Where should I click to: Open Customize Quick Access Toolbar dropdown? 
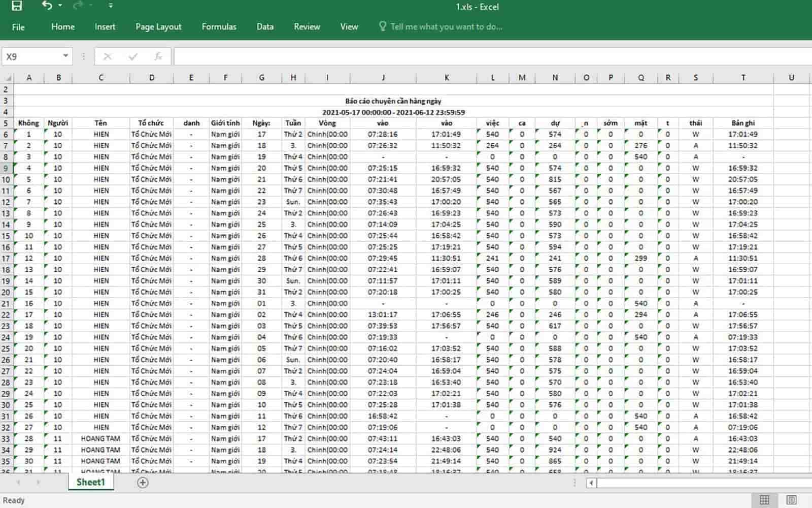pos(111,6)
